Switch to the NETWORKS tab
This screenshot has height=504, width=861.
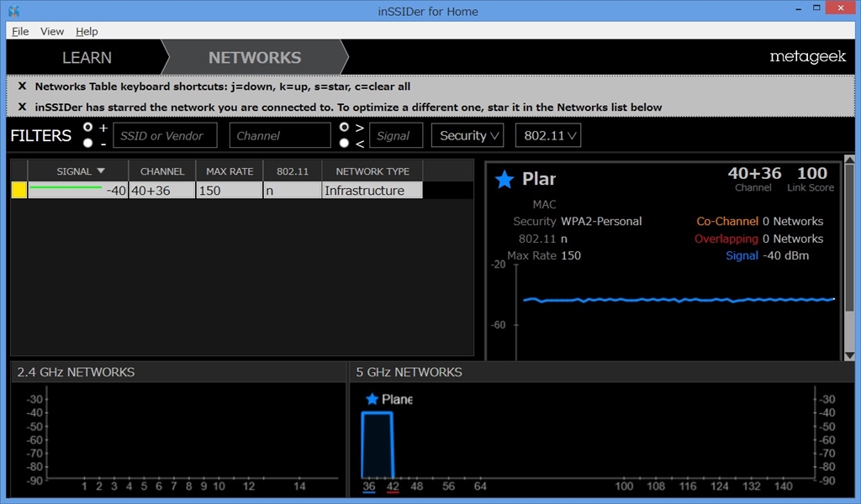click(x=255, y=58)
